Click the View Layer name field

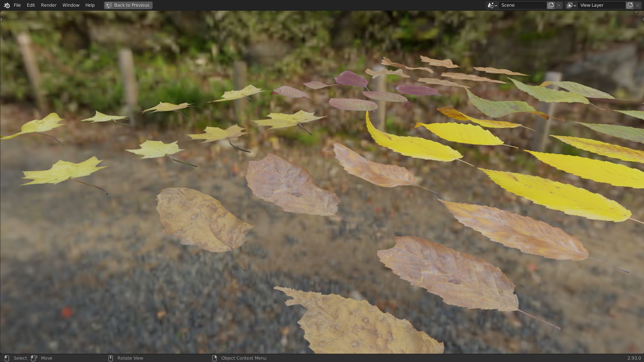(601, 5)
